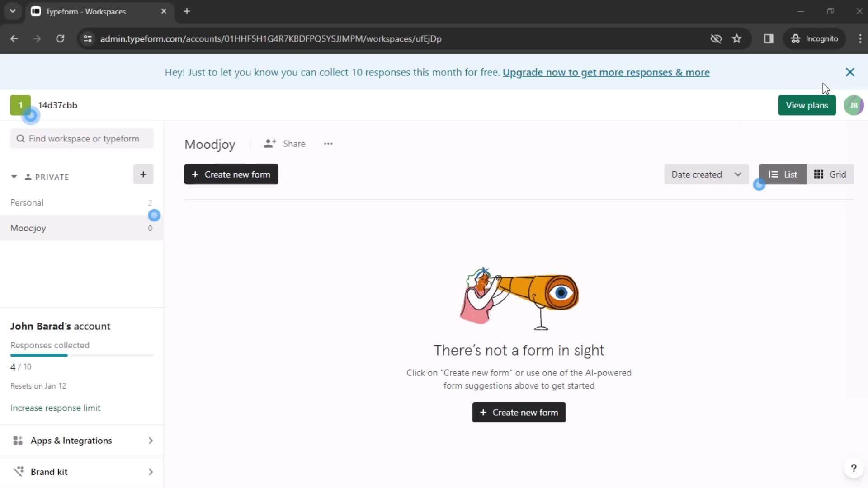Screen dimensions: 868x488
Task: Expand Apps & Integrations with the chevron
Action: click(x=151, y=441)
